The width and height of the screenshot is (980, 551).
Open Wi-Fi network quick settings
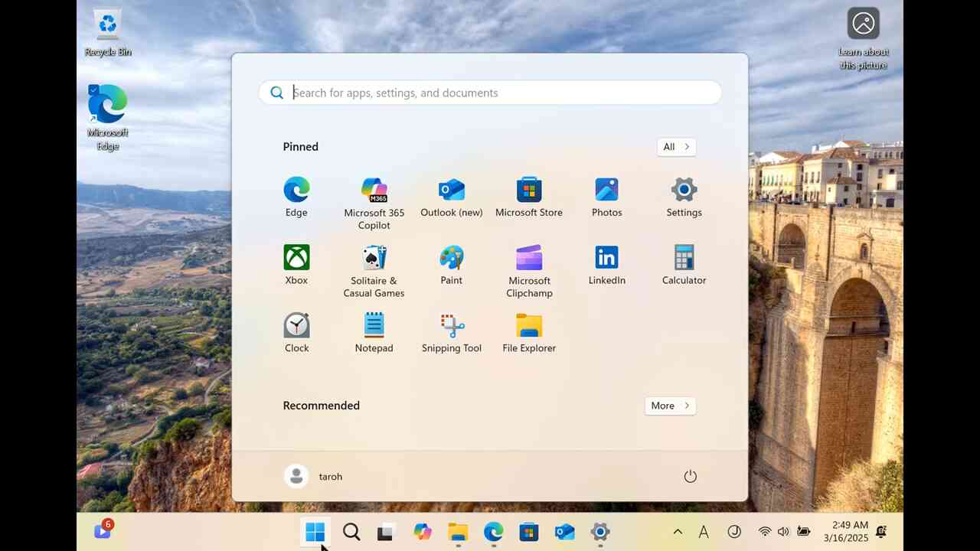point(764,532)
